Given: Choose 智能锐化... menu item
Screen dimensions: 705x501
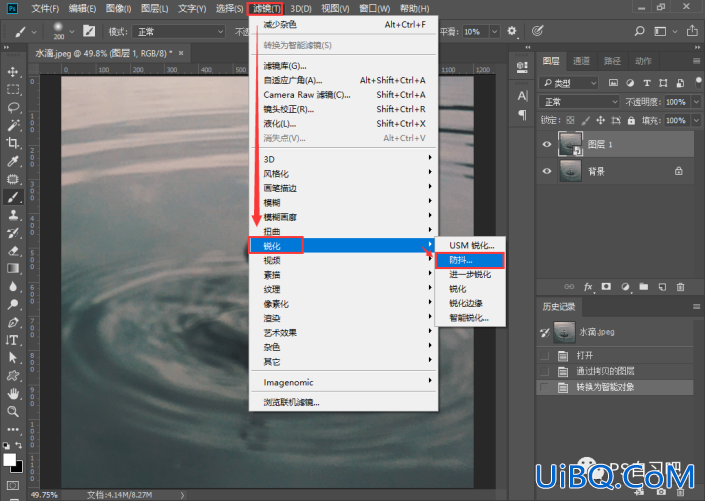Looking at the screenshot, I should pyautogui.click(x=470, y=318).
